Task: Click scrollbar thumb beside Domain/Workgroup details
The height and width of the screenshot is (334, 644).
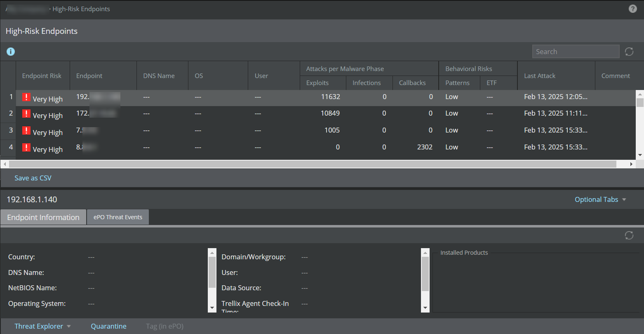Action: (425, 274)
